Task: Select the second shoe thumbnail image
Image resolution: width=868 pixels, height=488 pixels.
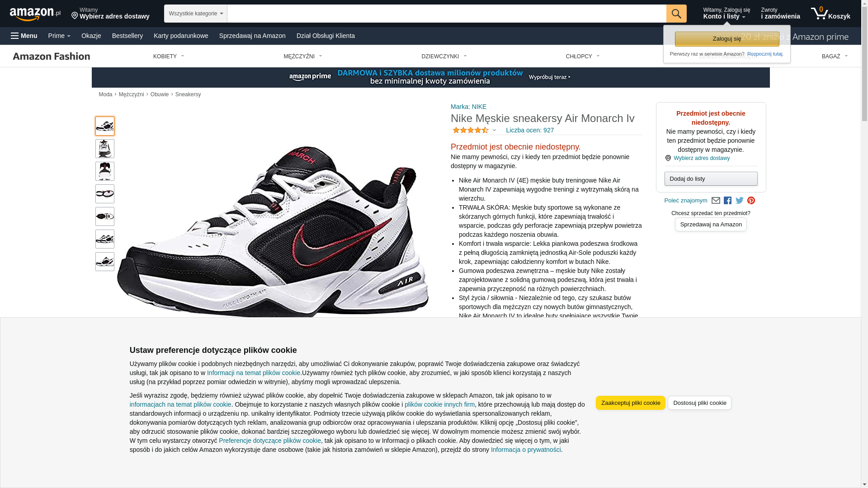Action: [x=105, y=149]
